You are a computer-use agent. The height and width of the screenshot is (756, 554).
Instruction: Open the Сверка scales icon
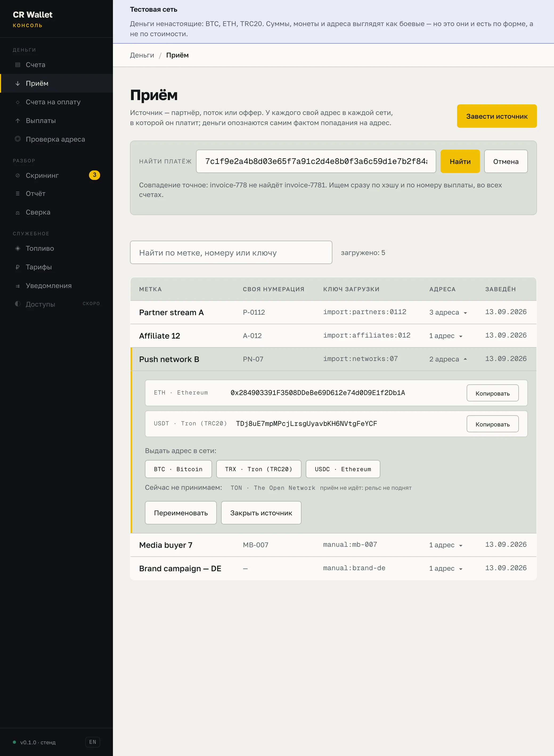(18, 212)
